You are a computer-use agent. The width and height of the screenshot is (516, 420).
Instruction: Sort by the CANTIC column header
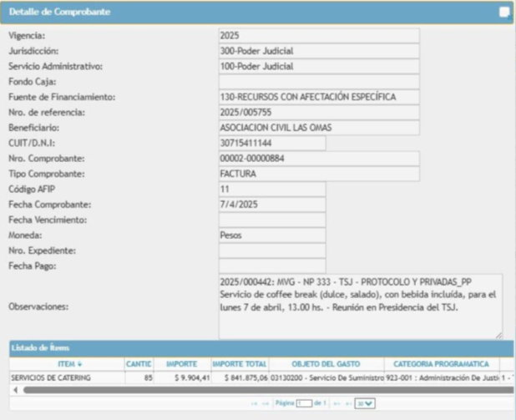139,364
